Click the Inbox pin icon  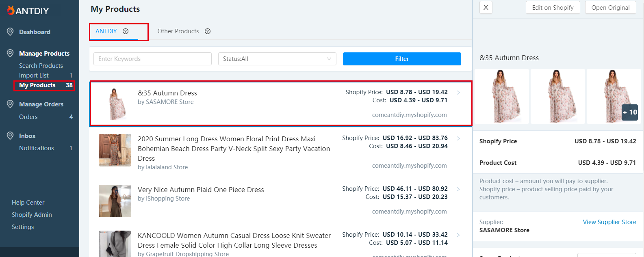[10, 136]
